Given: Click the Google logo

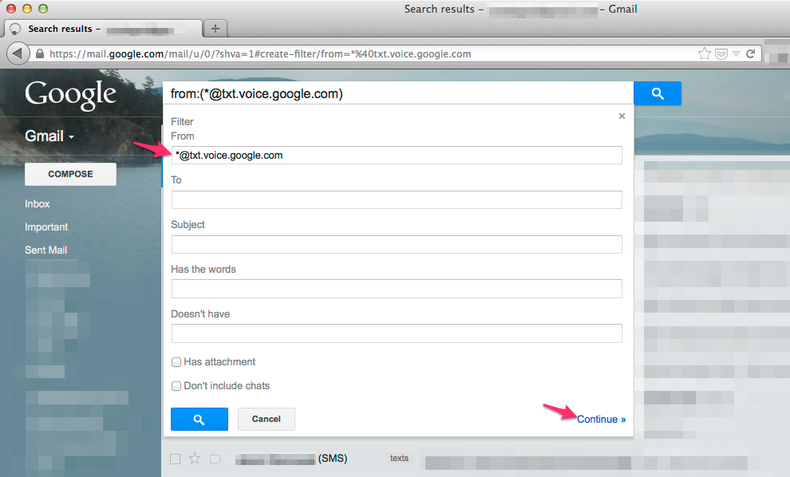Looking at the screenshot, I should 71,95.
